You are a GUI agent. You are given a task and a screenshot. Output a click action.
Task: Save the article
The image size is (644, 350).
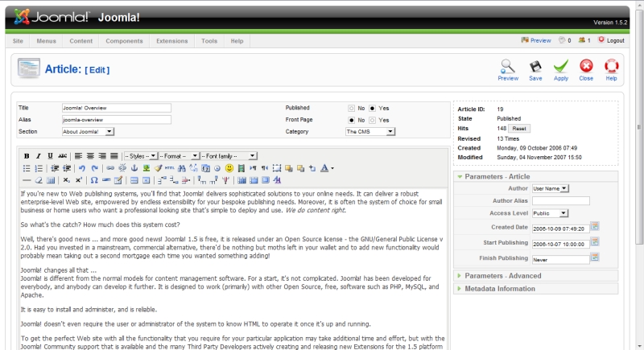click(x=535, y=70)
